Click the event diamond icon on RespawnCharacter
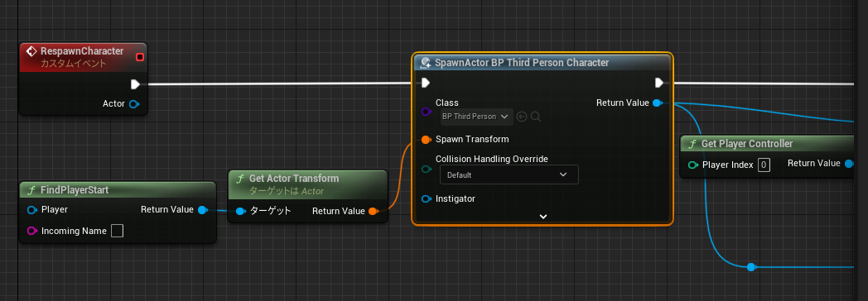Image resolution: width=868 pixels, height=301 pixels. pyautogui.click(x=31, y=50)
